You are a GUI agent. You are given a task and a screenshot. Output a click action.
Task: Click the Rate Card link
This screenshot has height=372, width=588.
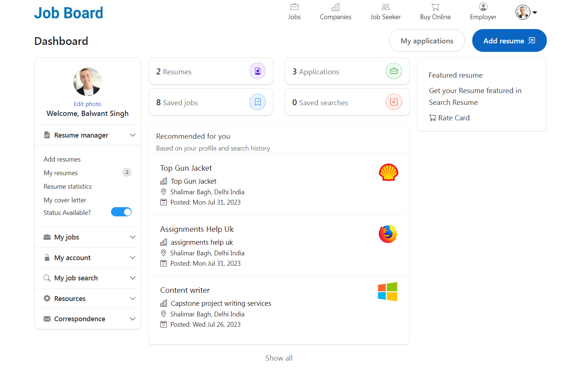tap(453, 117)
